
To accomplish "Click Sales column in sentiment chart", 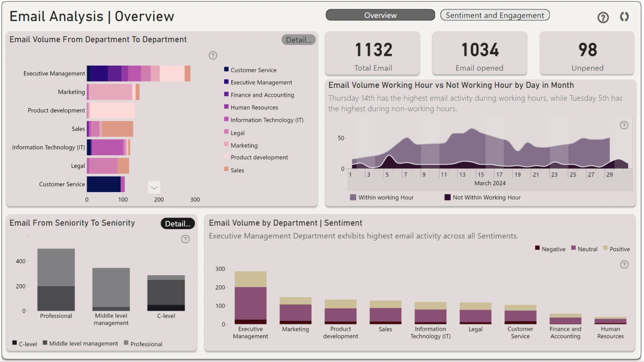I will point(385,312).
